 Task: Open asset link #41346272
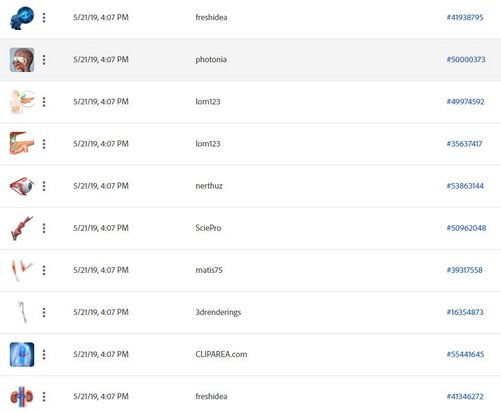[x=465, y=397]
